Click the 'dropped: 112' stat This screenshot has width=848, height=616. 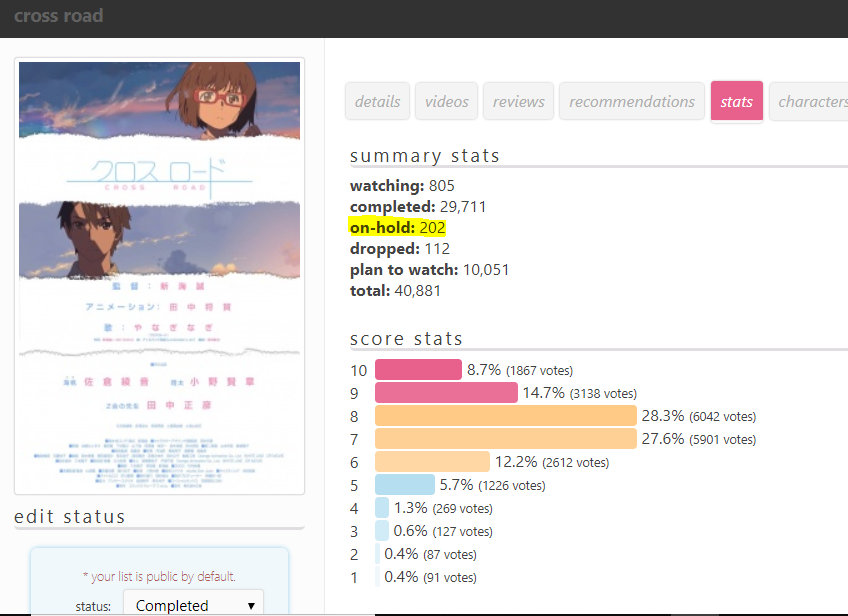pyautogui.click(x=400, y=249)
